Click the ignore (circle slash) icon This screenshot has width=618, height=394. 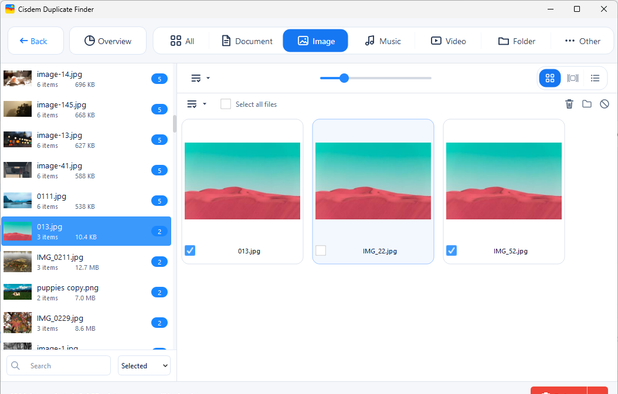604,104
